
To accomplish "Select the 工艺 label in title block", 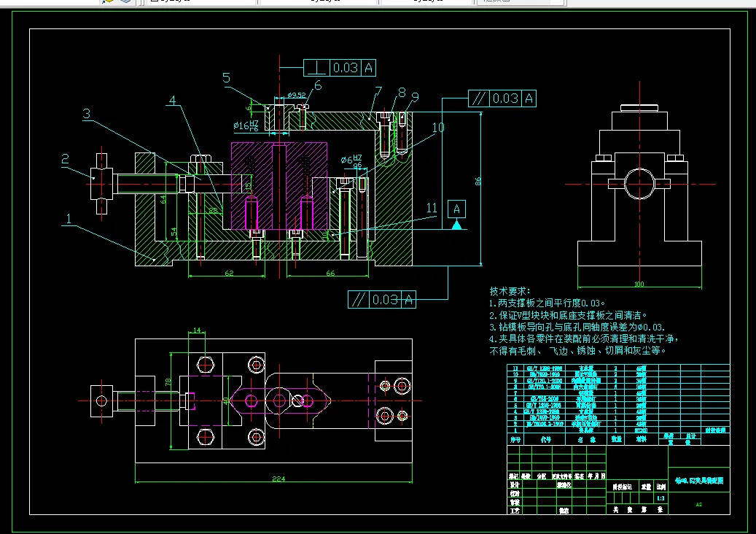I will coord(515,511).
